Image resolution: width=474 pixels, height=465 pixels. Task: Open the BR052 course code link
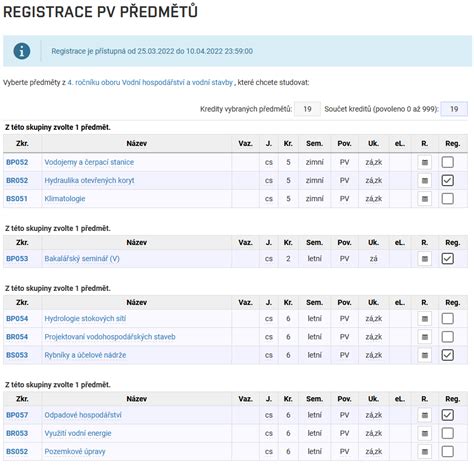pyautogui.click(x=17, y=181)
